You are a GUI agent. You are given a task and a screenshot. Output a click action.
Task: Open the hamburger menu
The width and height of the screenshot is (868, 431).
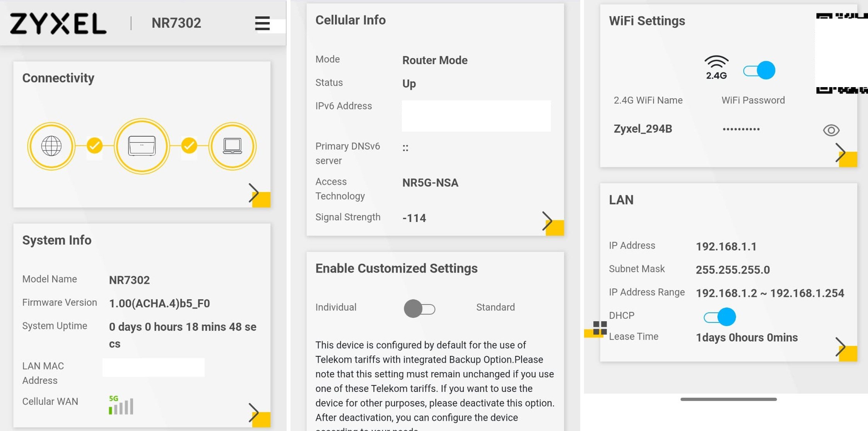pos(262,23)
